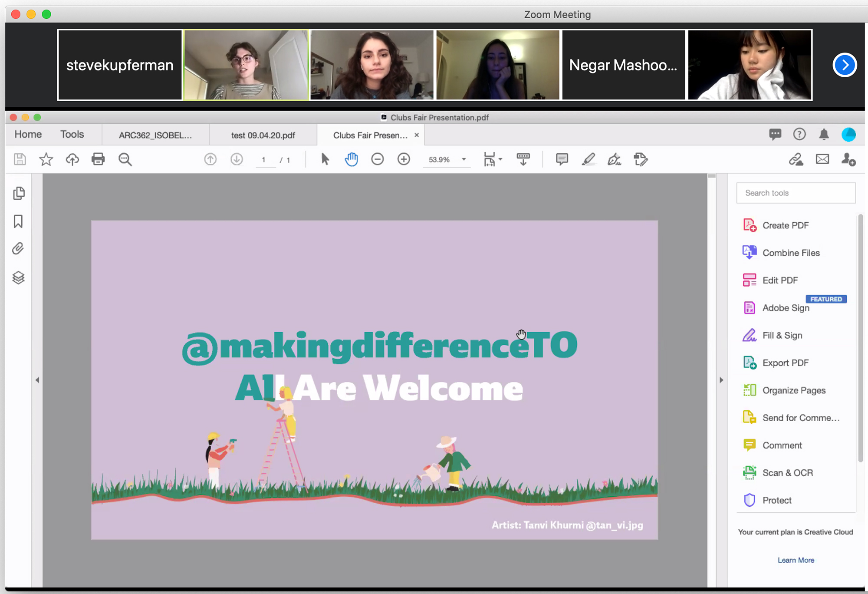This screenshot has height=594, width=868.
Task: Go to next page arrow icon
Action: coord(237,159)
